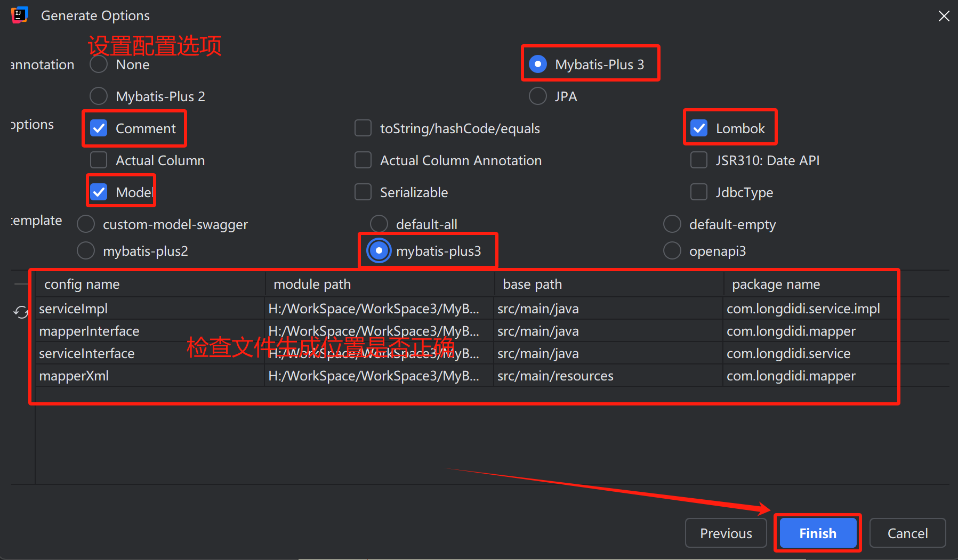Cancel the Generate Options dialog
Viewport: 958px width, 560px height.
tap(907, 533)
